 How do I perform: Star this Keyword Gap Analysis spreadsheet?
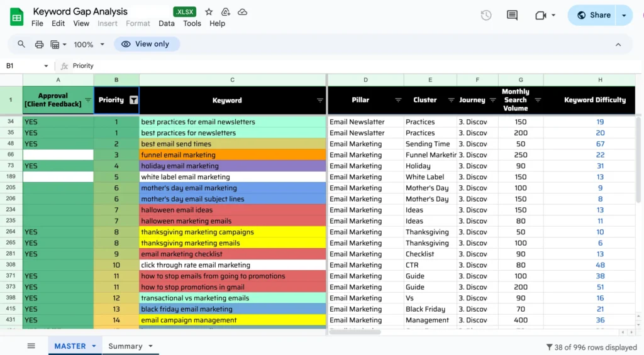point(209,12)
